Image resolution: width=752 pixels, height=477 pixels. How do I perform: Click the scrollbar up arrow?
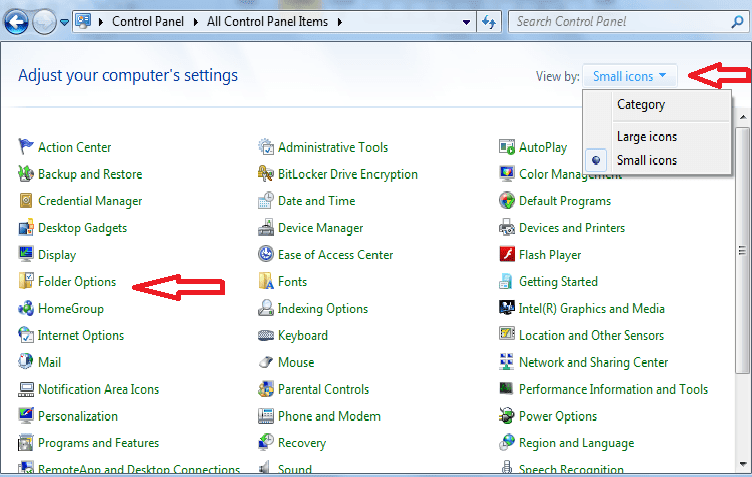742,117
